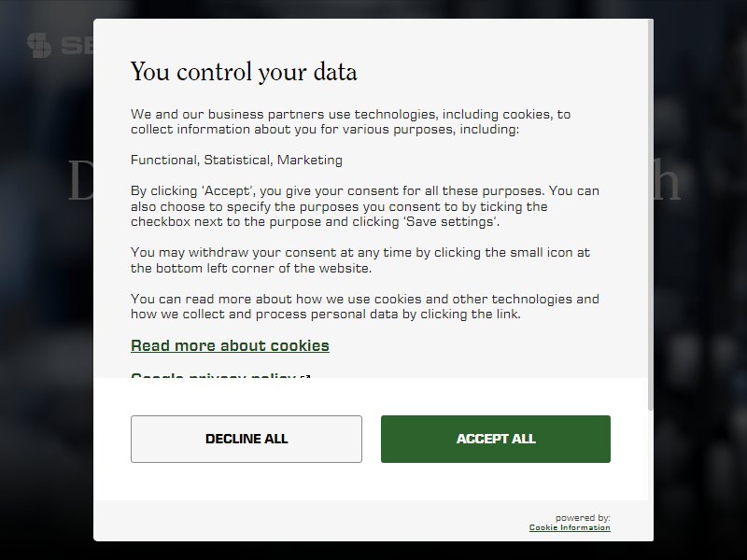Screen dimensions: 747x560
Task: Click the 'powered by:' label
Action: [583, 518]
